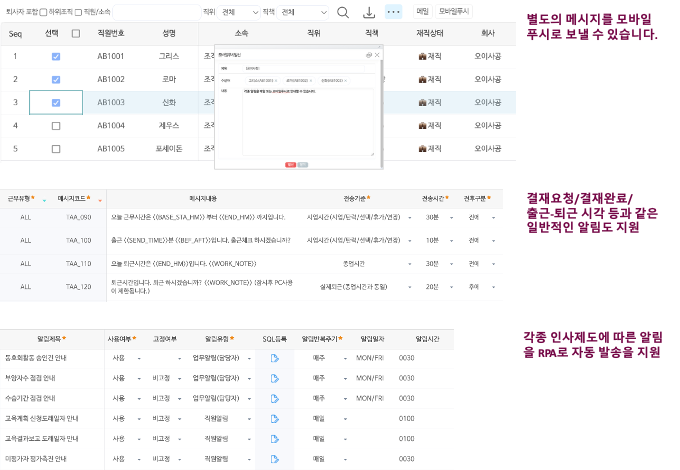Click the TAA_090 message code cell
Viewport: 680px width, 470px height.
[78, 217]
